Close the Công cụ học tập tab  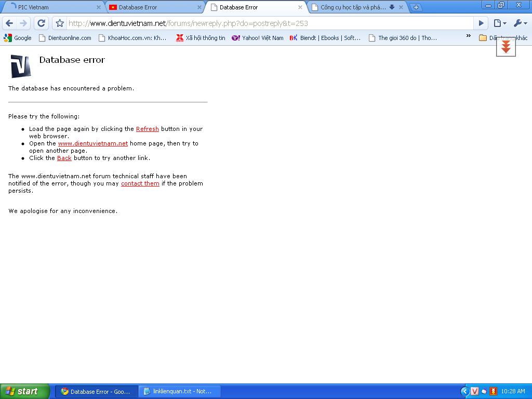click(x=401, y=7)
